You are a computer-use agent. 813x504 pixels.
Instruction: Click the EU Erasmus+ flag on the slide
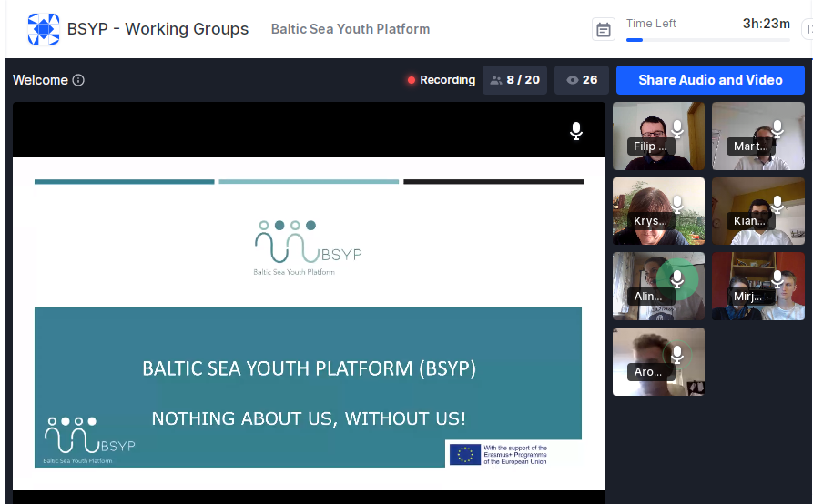coord(465,454)
